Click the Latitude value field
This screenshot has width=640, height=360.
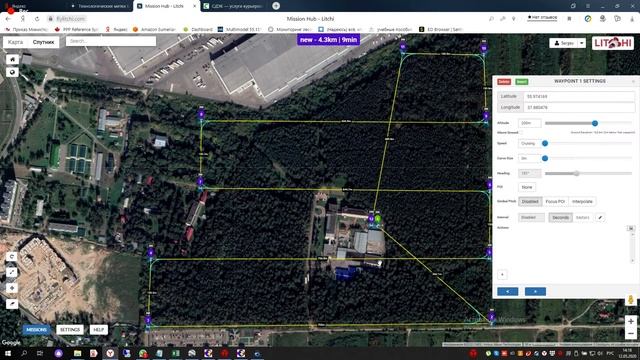pyautogui.click(x=579, y=97)
